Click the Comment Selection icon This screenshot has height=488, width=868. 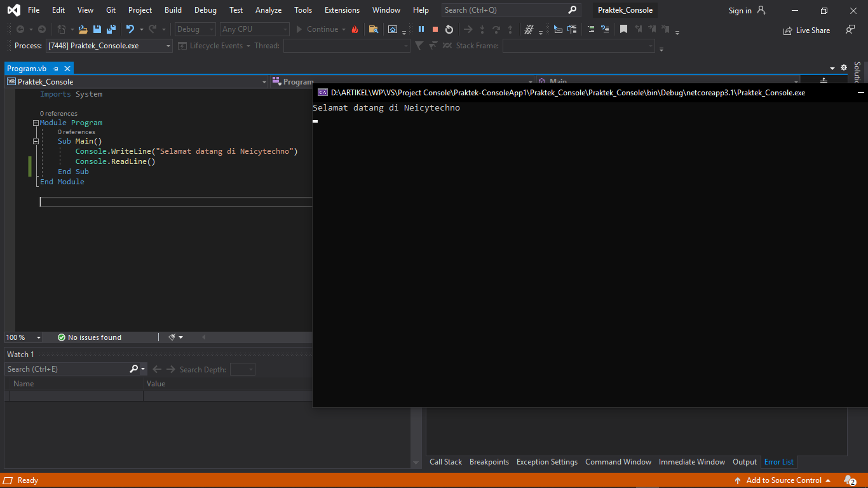coord(591,29)
